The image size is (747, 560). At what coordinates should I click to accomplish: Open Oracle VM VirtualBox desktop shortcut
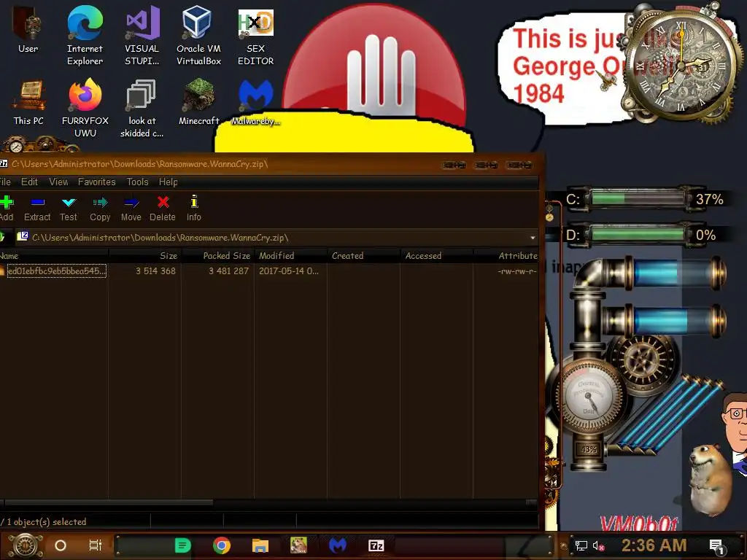coord(198,35)
